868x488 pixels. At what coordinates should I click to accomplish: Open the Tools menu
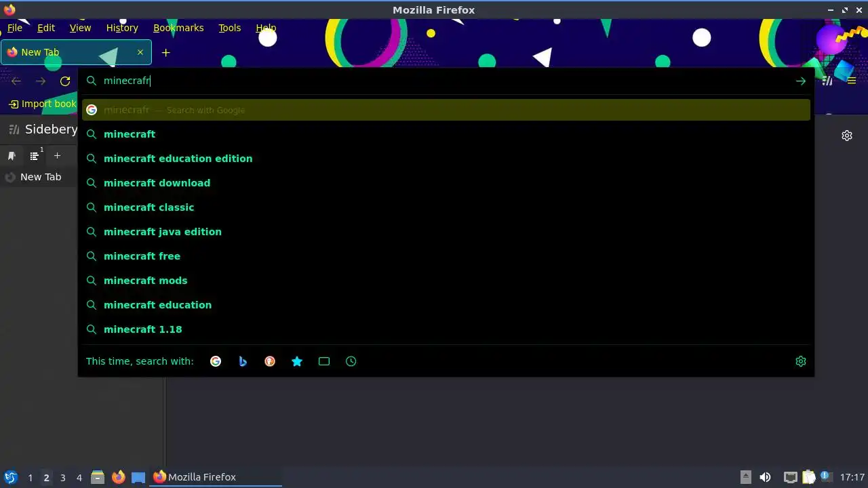click(230, 28)
